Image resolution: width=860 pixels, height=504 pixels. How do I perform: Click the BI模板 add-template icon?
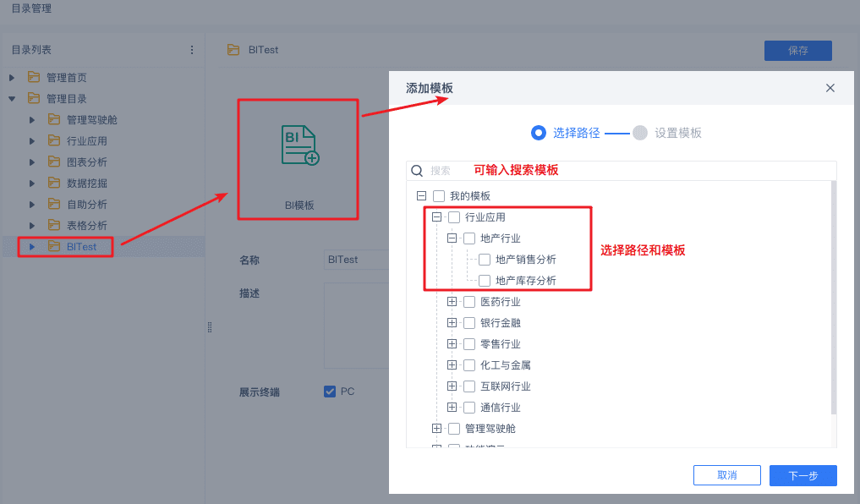click(300, 145)
